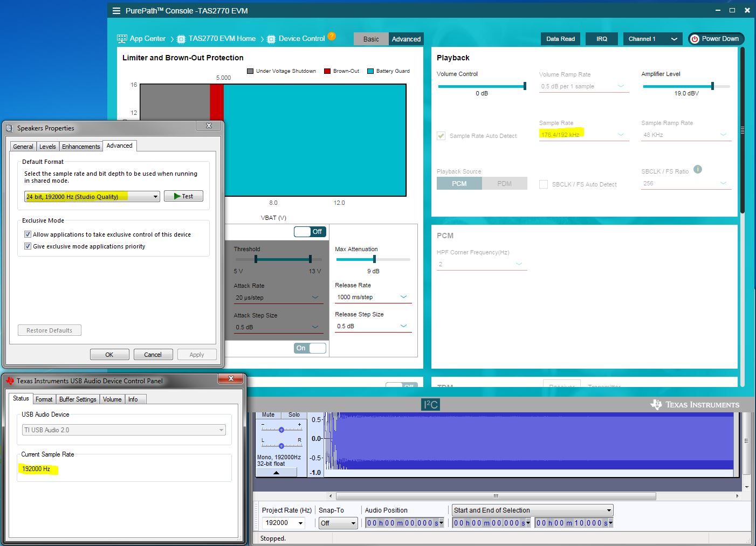The image size is (756, 546).
Task: Open the Volume tab in TI control panel
Action: pos(112,399)
